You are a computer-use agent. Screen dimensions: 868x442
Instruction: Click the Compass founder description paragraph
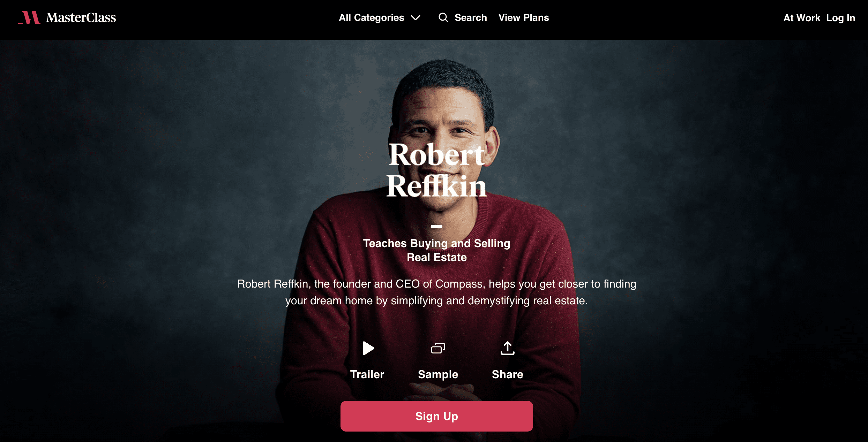[x=436, y=292]
